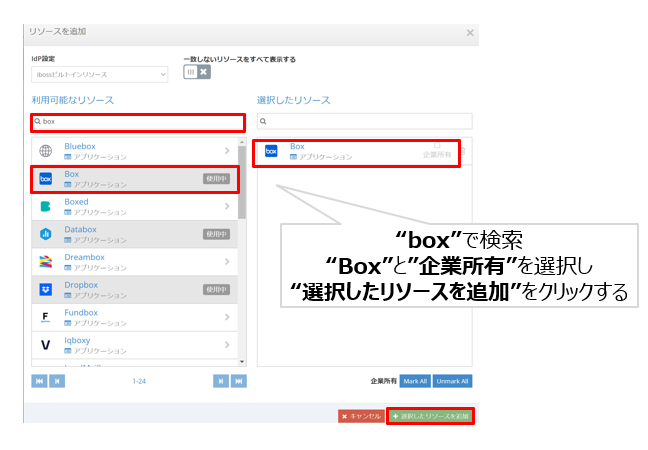
Task: Click the Bluebox name link
Action: coord(80,146)
